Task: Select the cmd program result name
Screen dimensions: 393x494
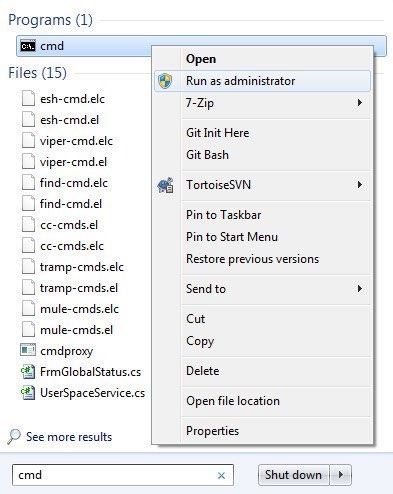Action: 52,46
